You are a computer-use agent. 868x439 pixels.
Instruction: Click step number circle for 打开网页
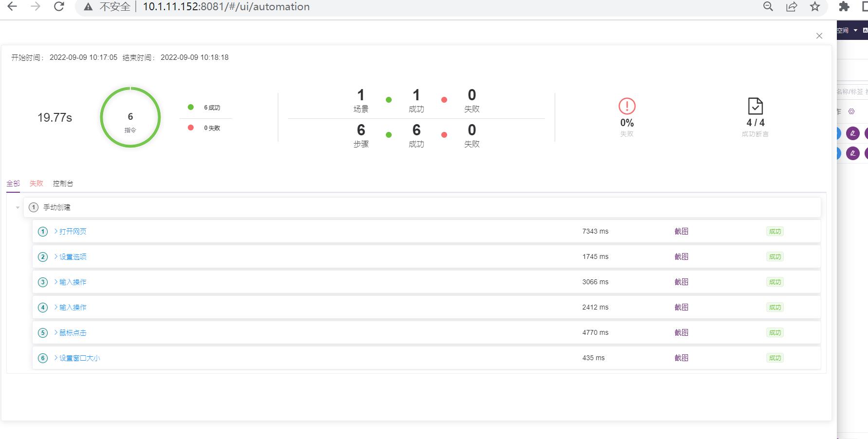point(43,232)
